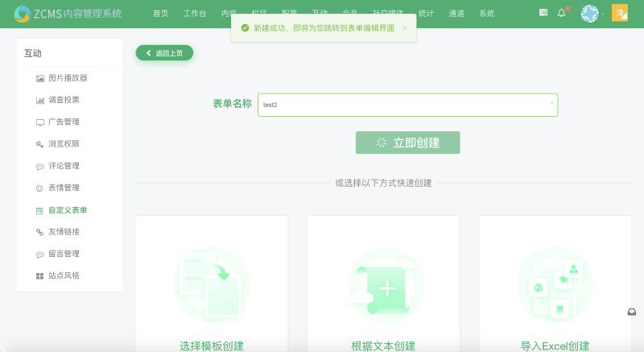The height and width of the screenshot is (352, 644).
Task: Focus the 表单名称 input field
Action: (407, 105)
